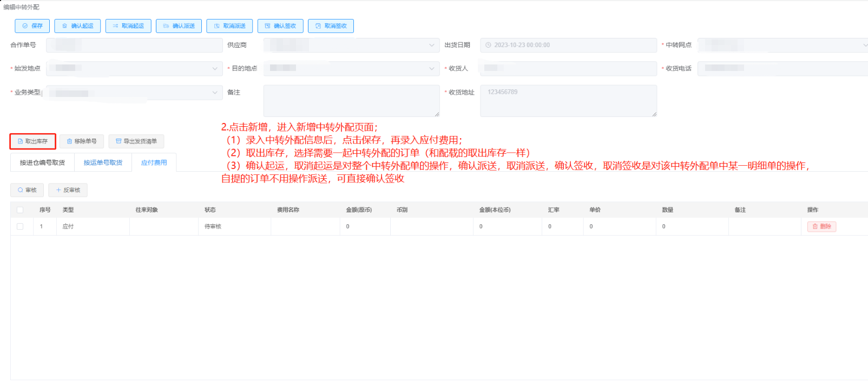The image size is (868, 384).
Task: Click the 保存 (Save) button
Action: (32, 26)
